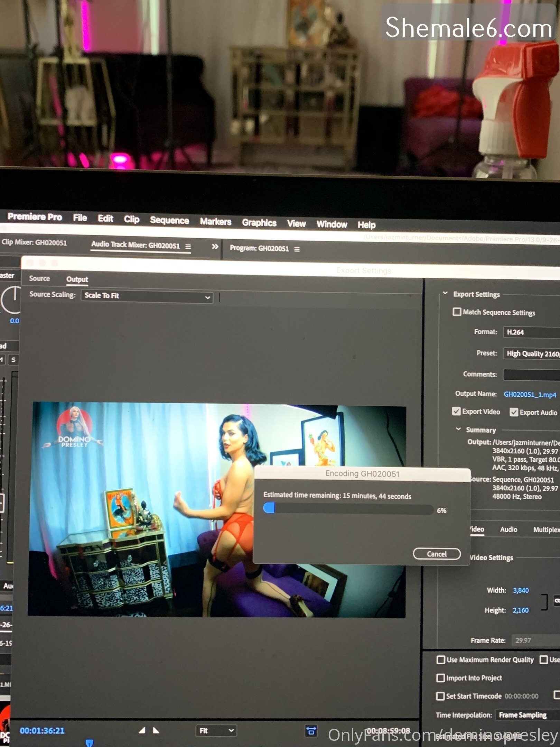Open Audio Track Mixer panel menu icon
560x747 pixels.
[x=188, y=247]
